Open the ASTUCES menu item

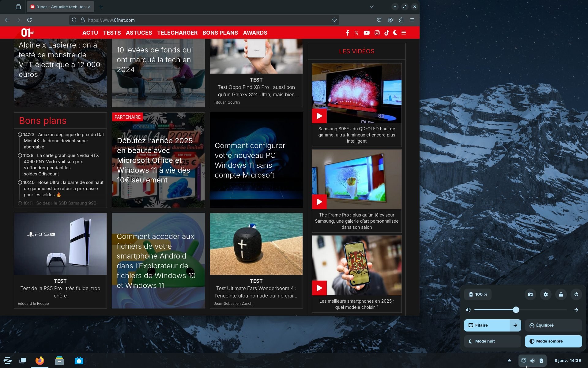139,33
